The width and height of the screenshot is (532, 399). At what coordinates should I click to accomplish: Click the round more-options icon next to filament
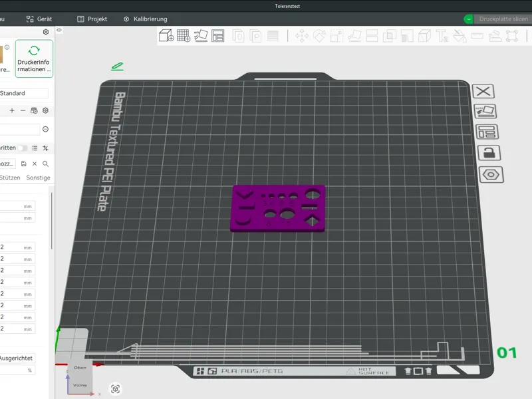tap(45, 129)
